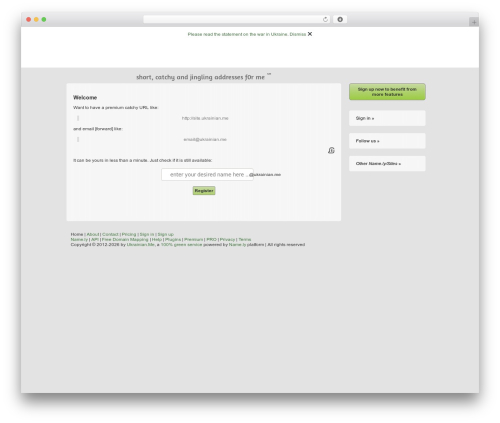This screenshot has height=423, width=500.
Task: Click the sample URL 'http://site.ukrainian.me'
Action: [205, 118]
